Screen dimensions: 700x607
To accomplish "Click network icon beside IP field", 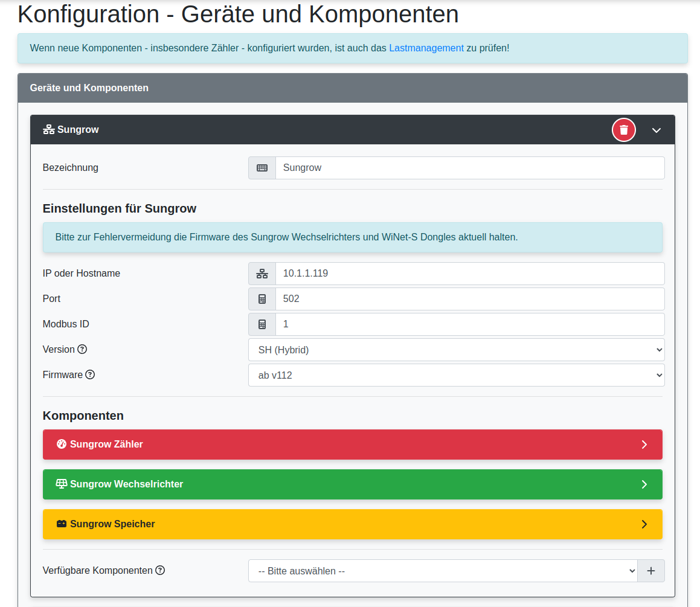I will coord(262,274).
